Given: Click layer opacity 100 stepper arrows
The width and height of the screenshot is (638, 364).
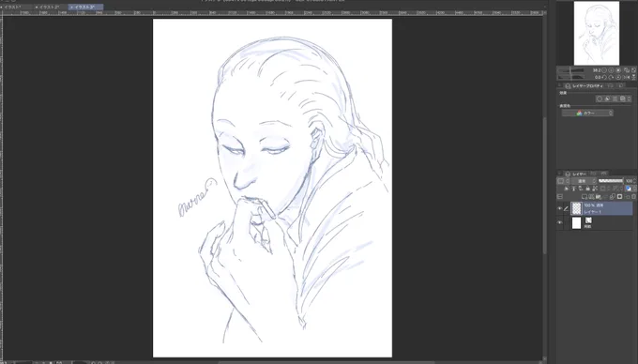Looking at the screenshot, I should (x=635, y=181).
